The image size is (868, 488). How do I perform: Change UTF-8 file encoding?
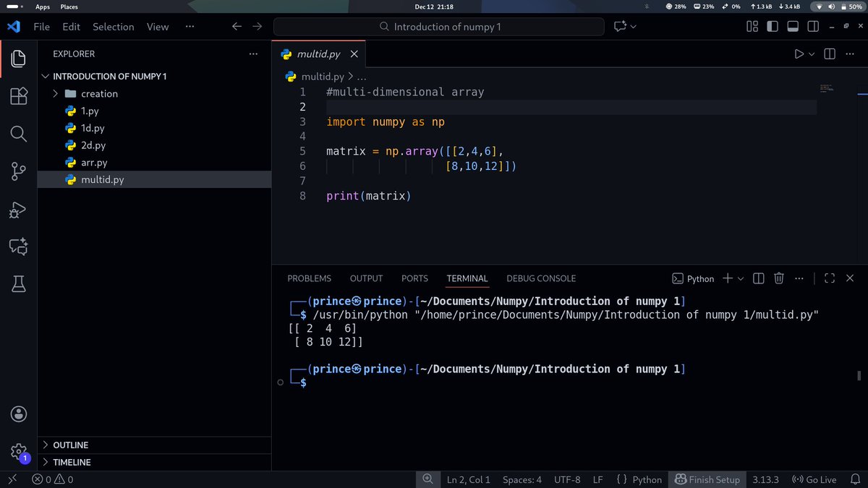pos(568,479)
